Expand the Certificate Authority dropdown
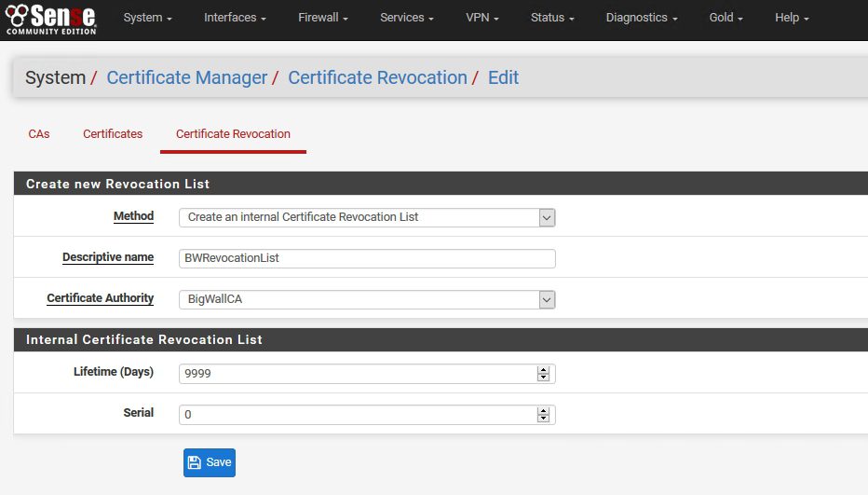Viewport: 868px width, 495px height. (367, 299)
